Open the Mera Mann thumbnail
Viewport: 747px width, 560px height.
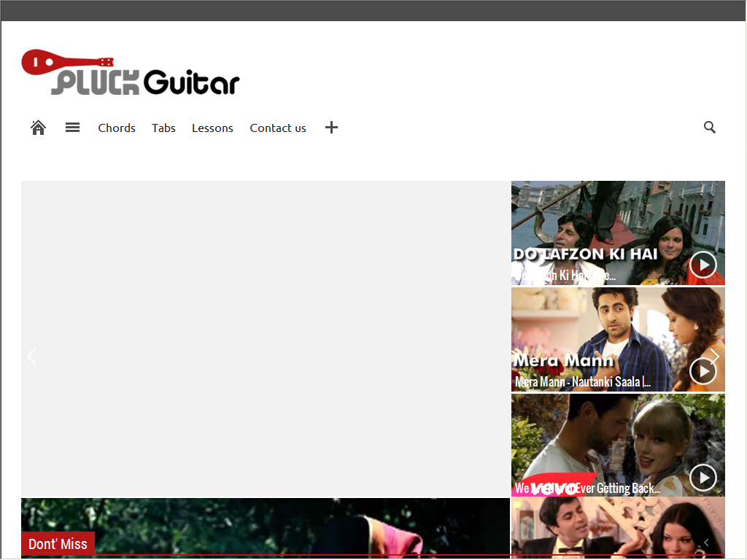point(619,340)
